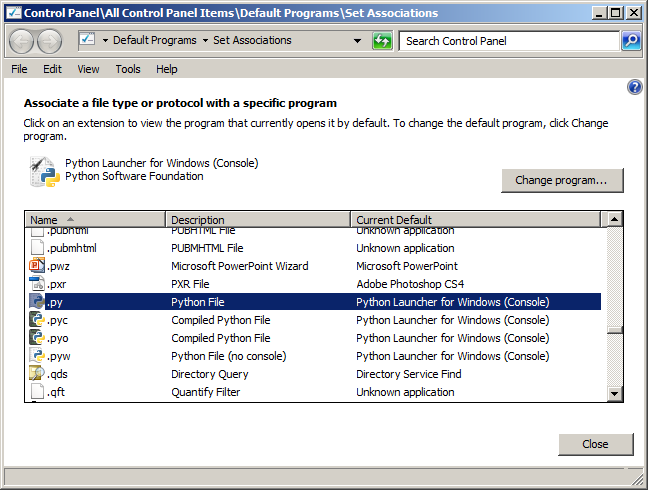Click the .pxr Photoshop file icon
Screen dimensions: 648x490
37,283
